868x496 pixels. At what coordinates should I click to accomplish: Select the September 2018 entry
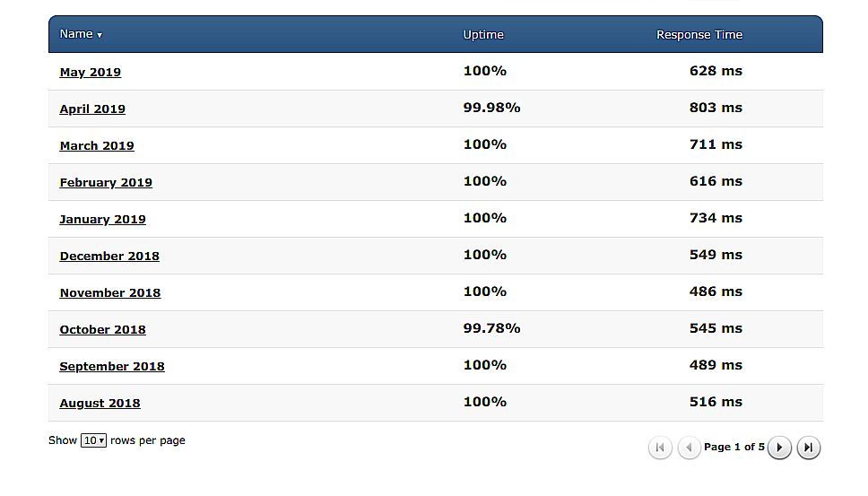(112, 366)
